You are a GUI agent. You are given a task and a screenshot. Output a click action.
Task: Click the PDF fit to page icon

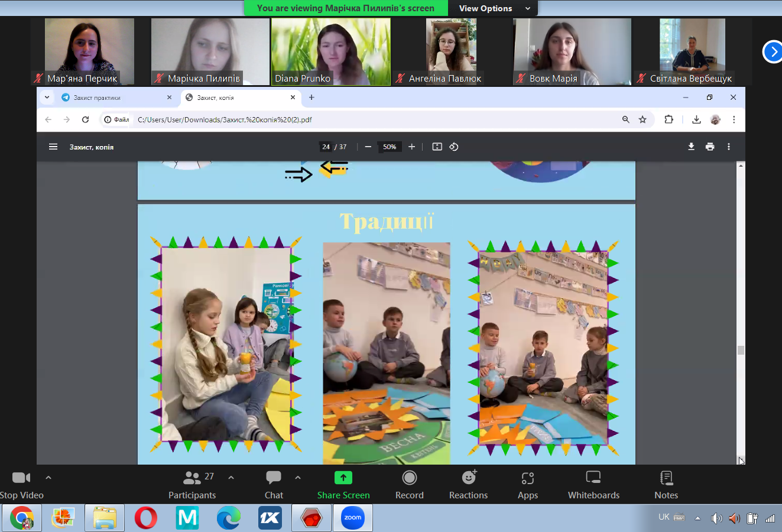(437, 147)
